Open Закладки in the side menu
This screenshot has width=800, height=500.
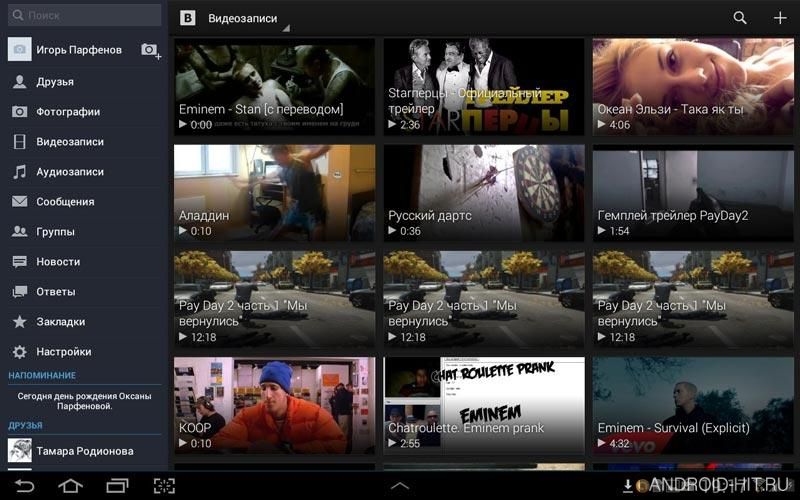point(85,321)
